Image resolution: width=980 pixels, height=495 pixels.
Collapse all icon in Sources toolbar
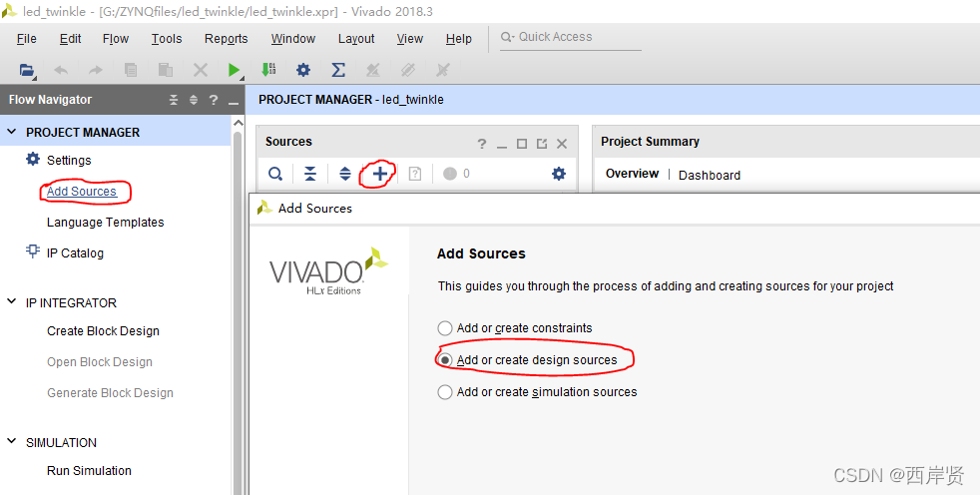(x=310, y=174)
